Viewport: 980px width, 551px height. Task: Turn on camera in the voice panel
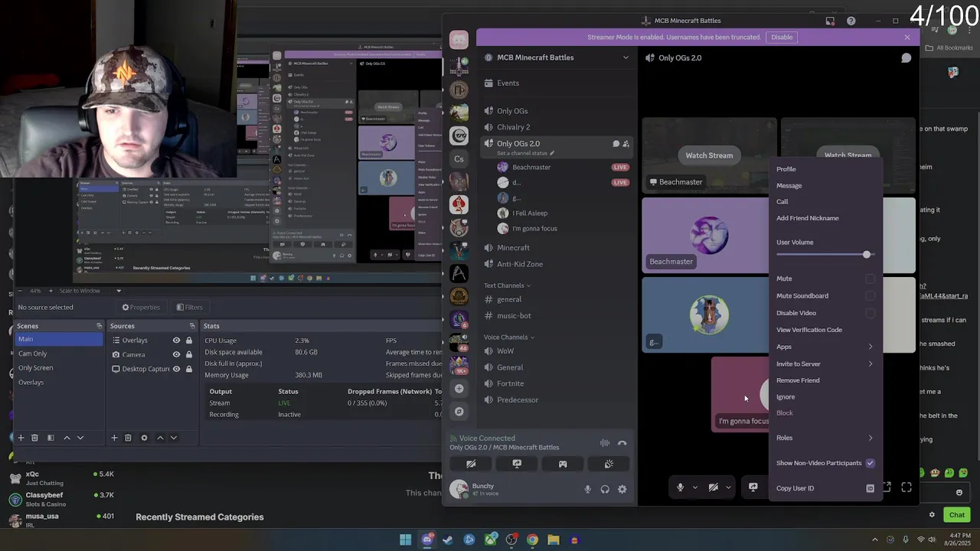471,464
